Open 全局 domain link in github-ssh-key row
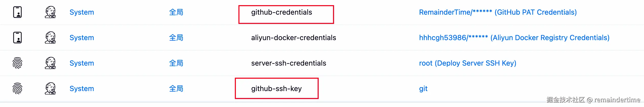Viewport: 644px width, 107px height. [176, 88]
